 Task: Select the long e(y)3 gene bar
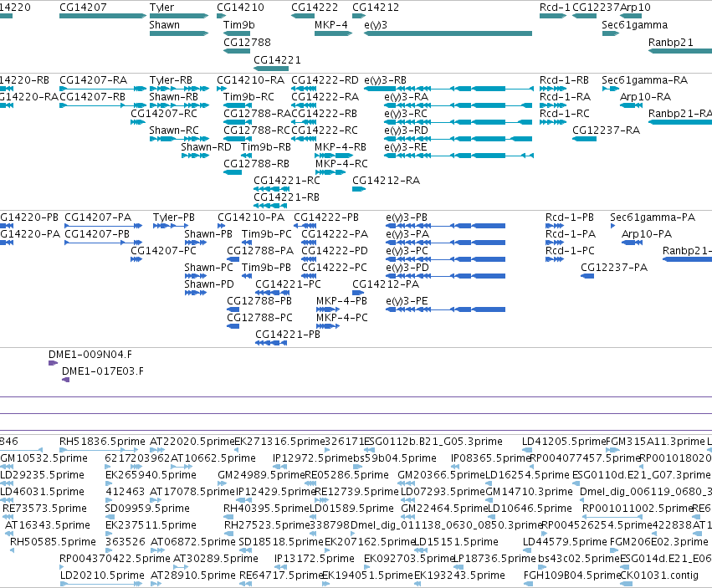(448, 33)
